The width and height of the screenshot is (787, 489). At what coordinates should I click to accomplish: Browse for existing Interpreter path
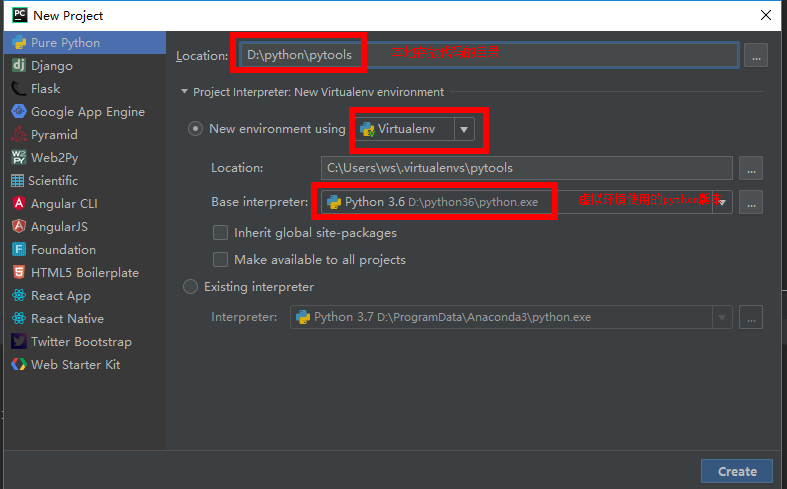pos(751,317)
